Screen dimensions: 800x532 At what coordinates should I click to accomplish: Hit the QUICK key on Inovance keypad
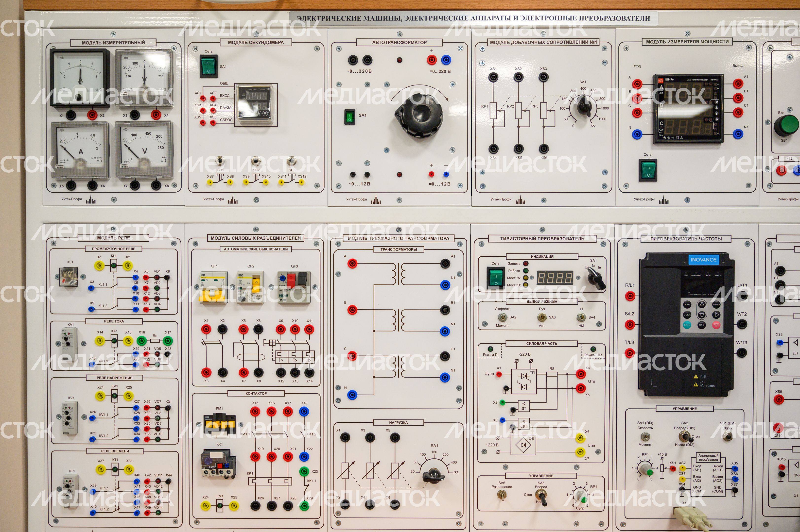(687, 315)
